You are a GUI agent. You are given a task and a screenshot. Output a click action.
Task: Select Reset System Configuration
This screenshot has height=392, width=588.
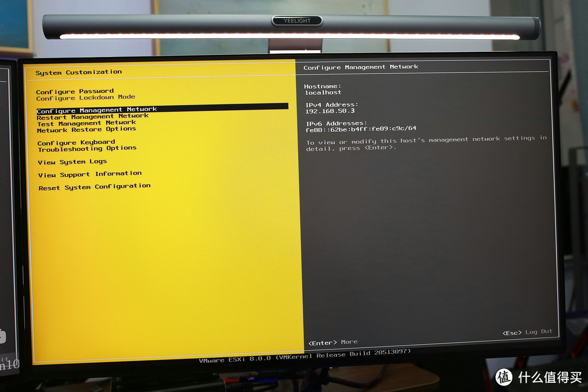tap(94, 186)
